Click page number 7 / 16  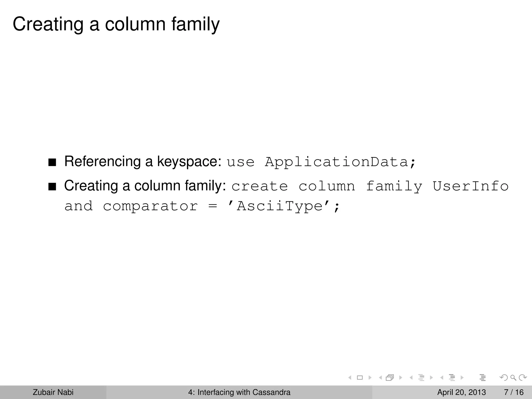[x=514, y=392]
